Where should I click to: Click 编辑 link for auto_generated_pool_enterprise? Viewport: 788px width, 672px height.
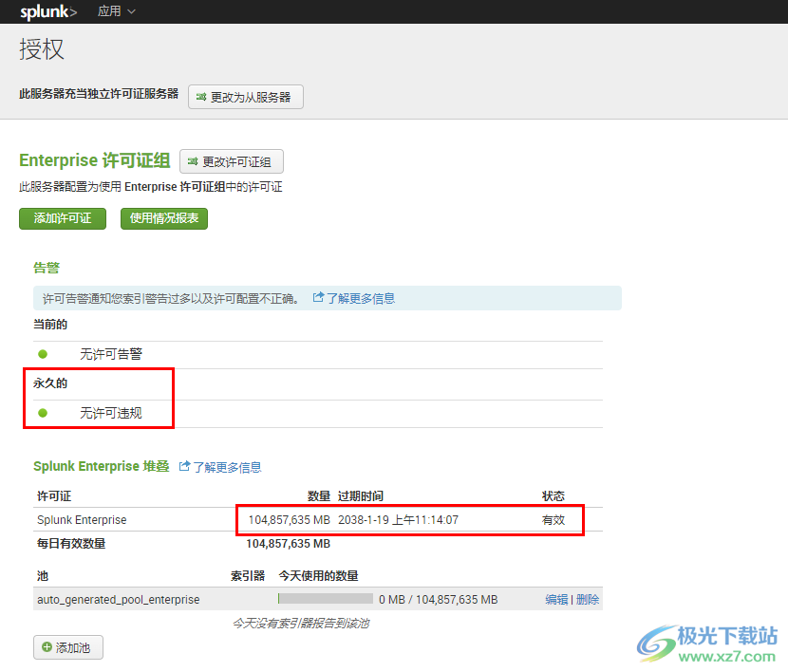click(557, 599)
